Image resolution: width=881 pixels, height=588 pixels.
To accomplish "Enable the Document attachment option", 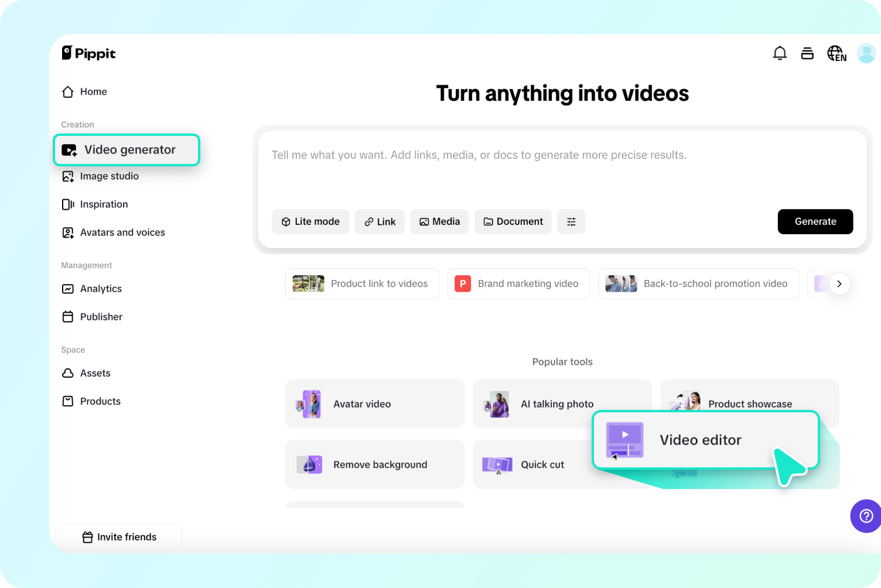I will (513, 221).
